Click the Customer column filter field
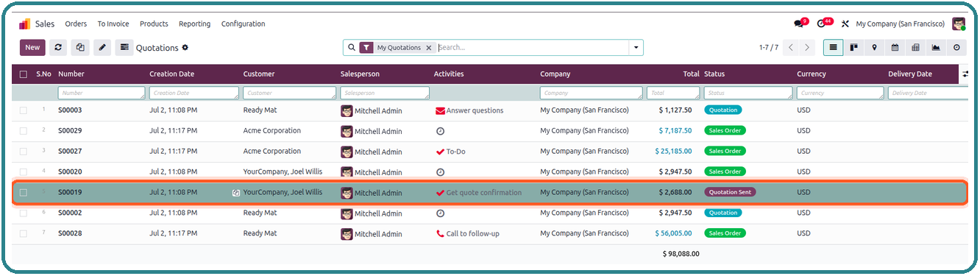This screenshot has width=980, height=276. pyautogui.click(x=290, y=93)
